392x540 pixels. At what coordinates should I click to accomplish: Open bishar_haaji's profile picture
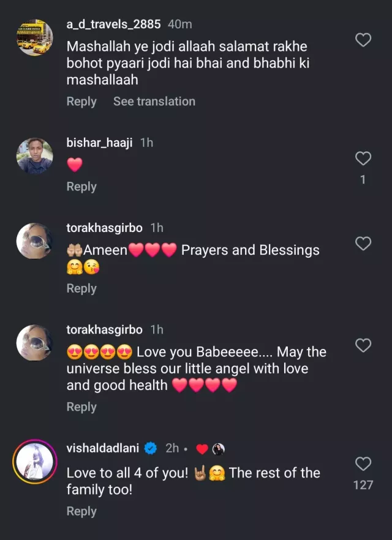[x=34, y=156]
